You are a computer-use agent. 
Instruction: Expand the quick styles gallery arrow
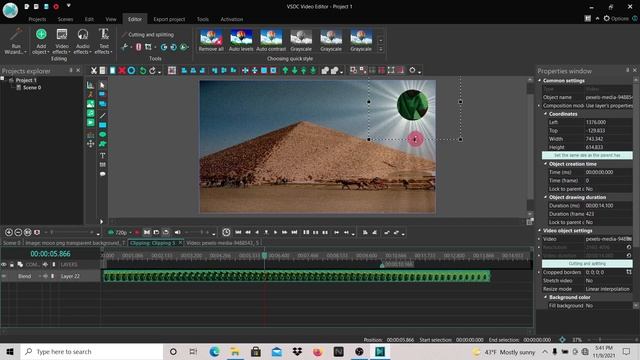tap(380, 49)
